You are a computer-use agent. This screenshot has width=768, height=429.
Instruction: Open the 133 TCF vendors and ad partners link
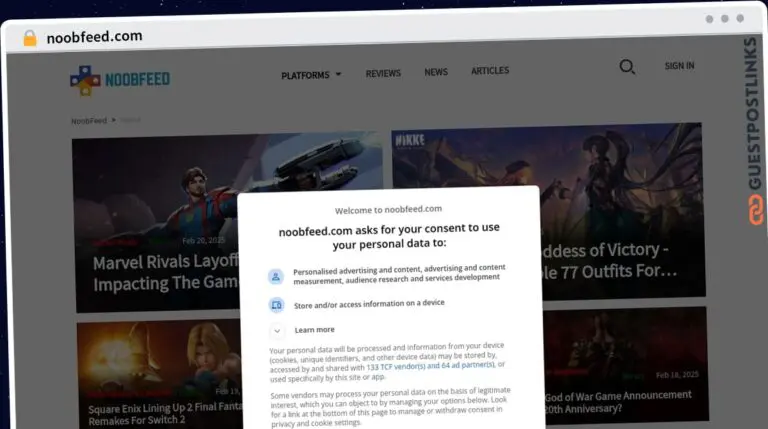[431, 366]
